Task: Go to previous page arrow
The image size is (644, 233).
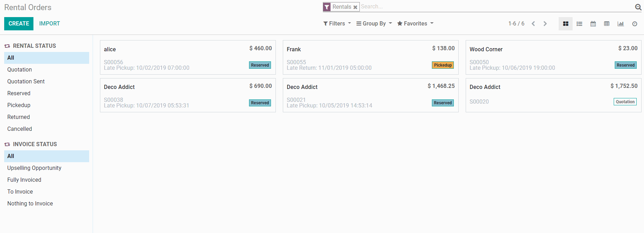Action: 533,24
